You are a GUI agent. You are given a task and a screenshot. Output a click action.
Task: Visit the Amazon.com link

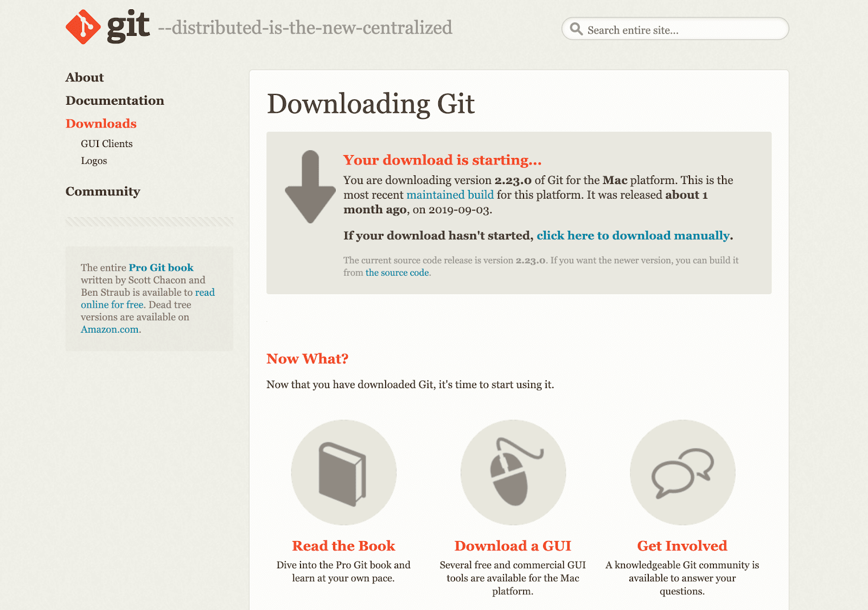point(110,329)
